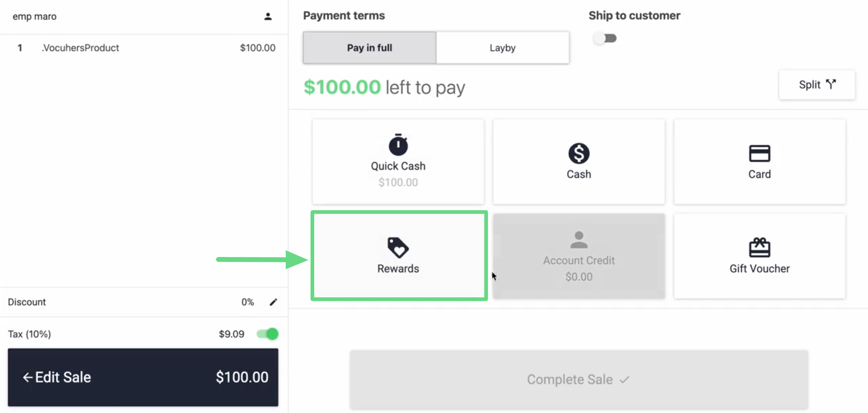This screenshot has height=413, width=868.
Task: Disable the Tax (10%) toggle
Action: pyautogui.click(x=267, y=334)
